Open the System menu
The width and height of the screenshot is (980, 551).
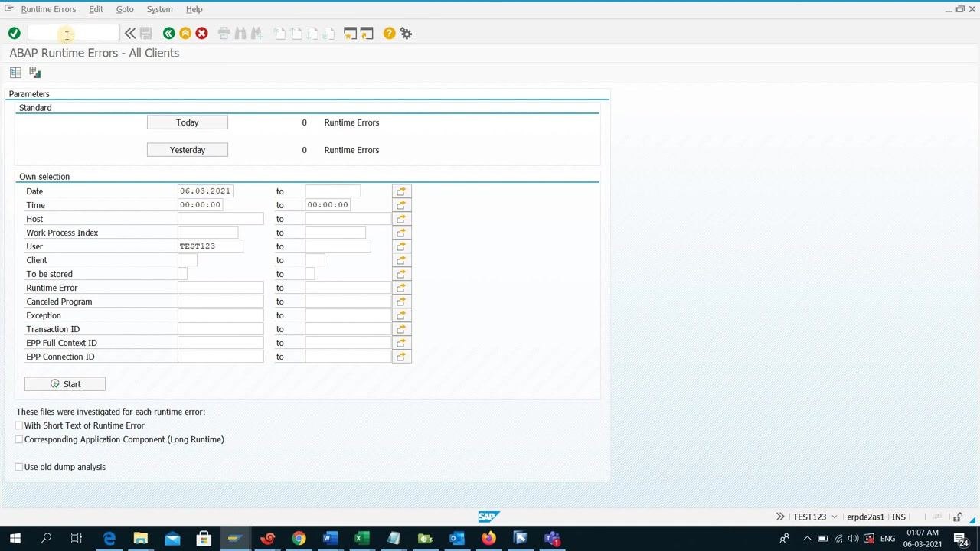(x=159, y=9)
